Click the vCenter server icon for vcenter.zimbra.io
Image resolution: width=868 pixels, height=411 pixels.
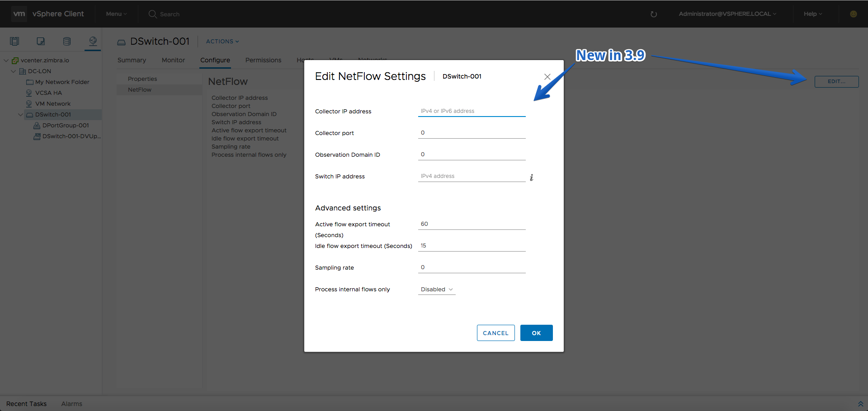point(15,61)
